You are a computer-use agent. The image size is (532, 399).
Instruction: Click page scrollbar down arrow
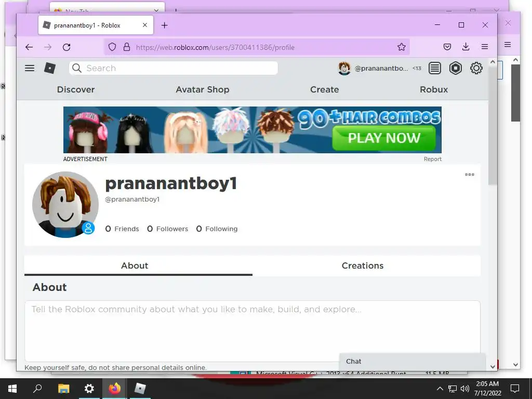tap(493, 367)
